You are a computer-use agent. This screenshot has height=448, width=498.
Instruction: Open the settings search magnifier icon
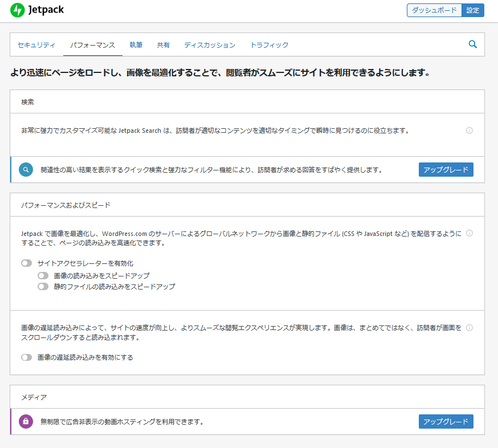(x=472, y=44)
